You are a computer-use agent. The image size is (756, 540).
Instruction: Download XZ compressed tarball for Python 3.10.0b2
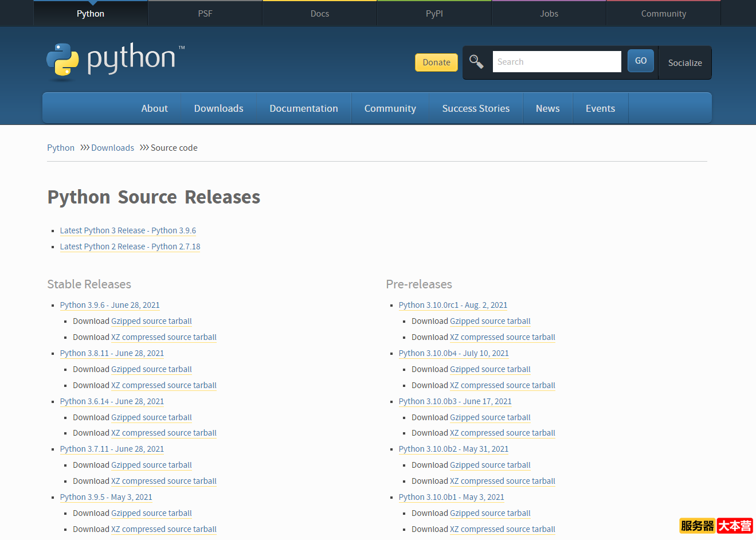pos(503,481)
